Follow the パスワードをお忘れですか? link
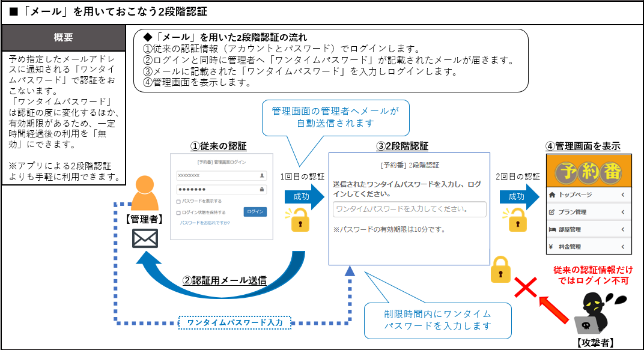This screenshot has height=350, width=644. 204,223
